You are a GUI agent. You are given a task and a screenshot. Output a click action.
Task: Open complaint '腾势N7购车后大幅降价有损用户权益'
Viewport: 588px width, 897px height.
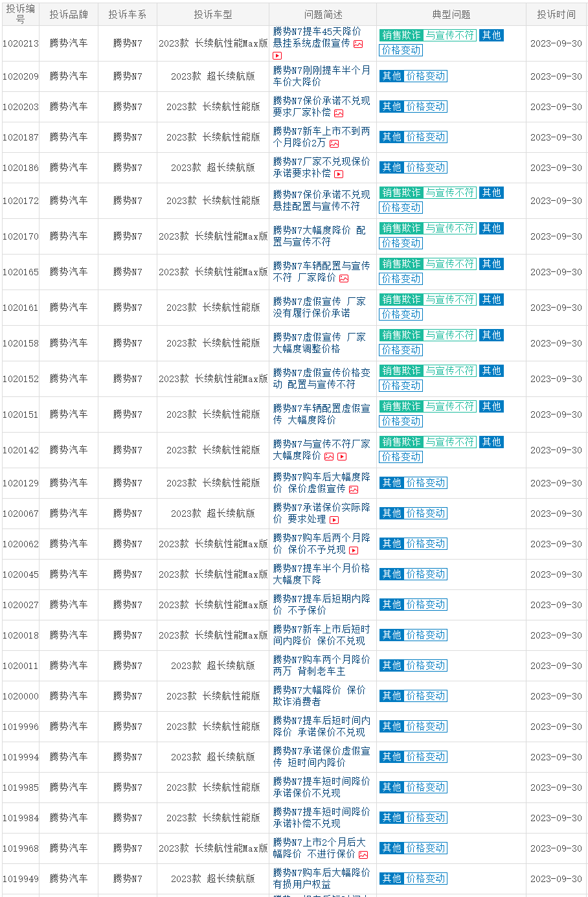pos(321,878)
